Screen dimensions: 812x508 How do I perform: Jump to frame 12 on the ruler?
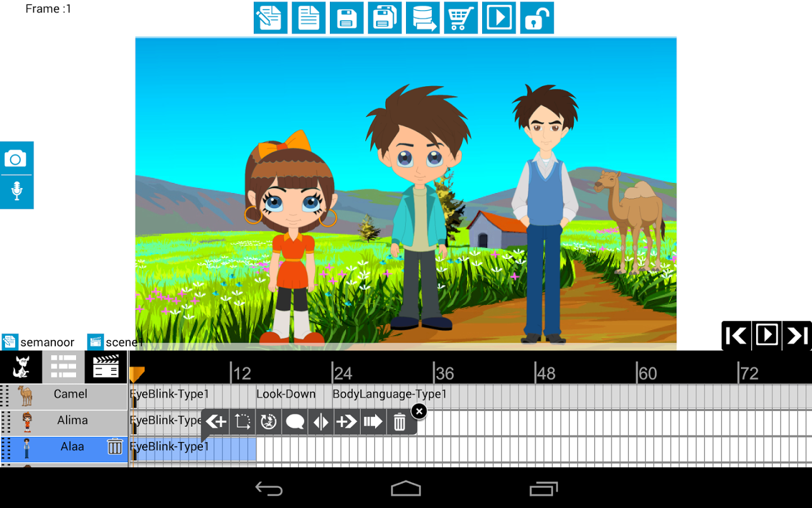(x=241, y=373)
